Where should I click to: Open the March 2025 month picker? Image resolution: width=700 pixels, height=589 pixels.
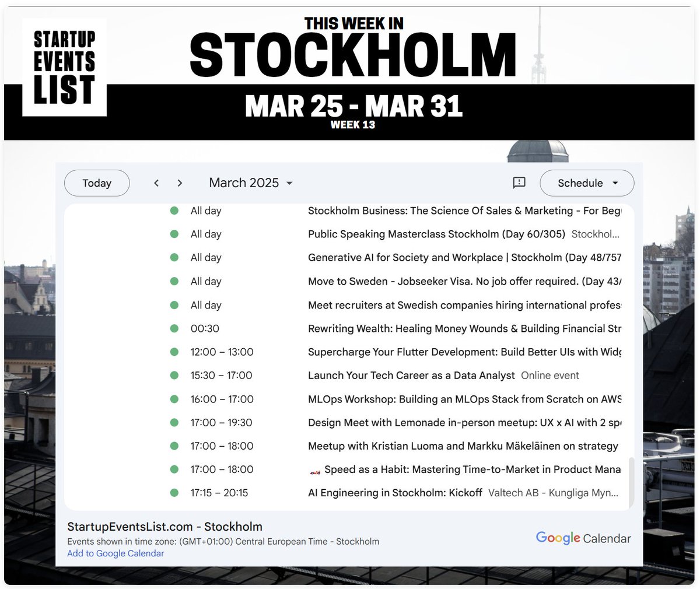tap(251, 183)
